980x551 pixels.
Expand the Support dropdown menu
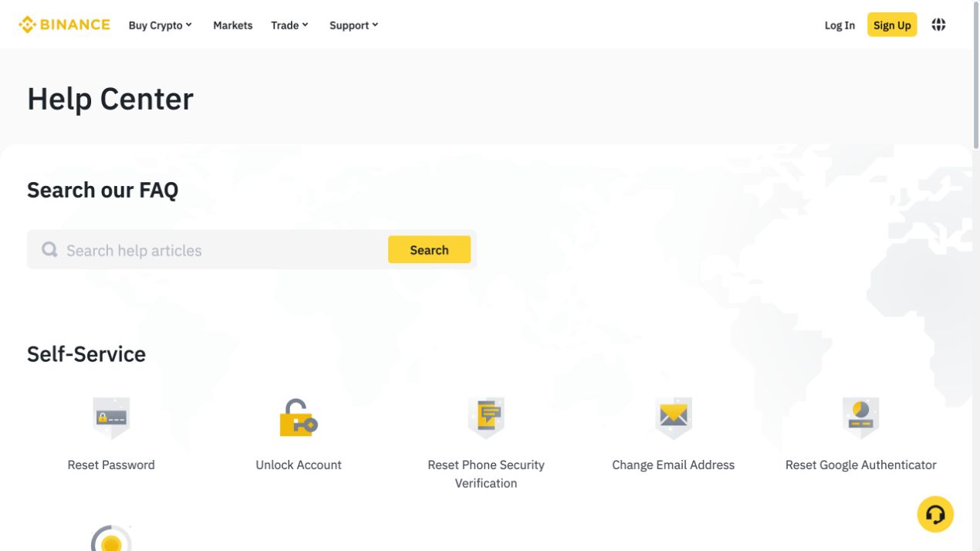click(x=353, y=25)
